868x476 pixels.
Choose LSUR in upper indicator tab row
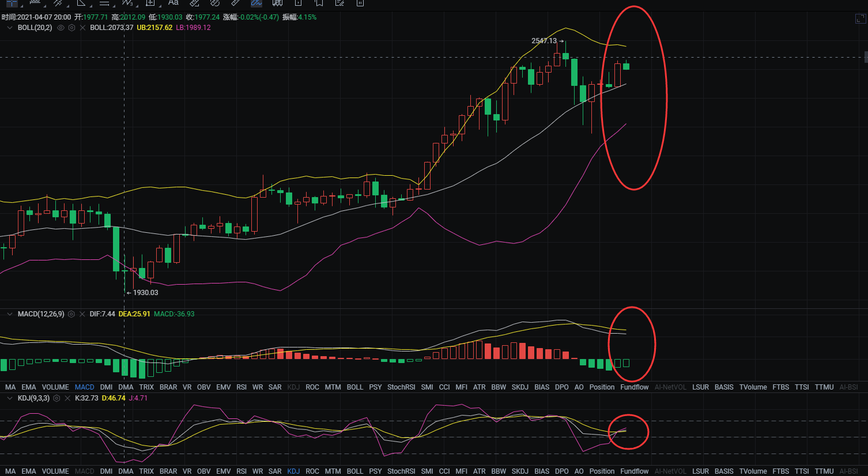click(x=701, y=387)
